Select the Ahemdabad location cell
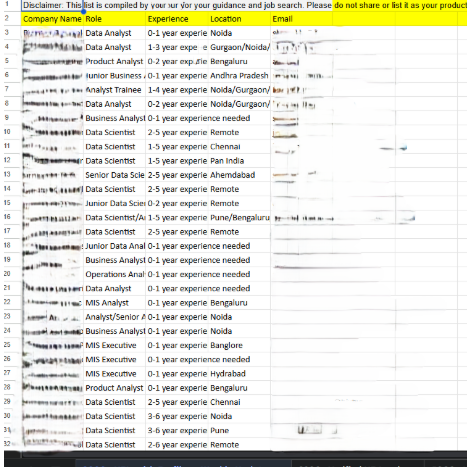The width and height of the screenshot is (467, 467). tap(239, 175)
